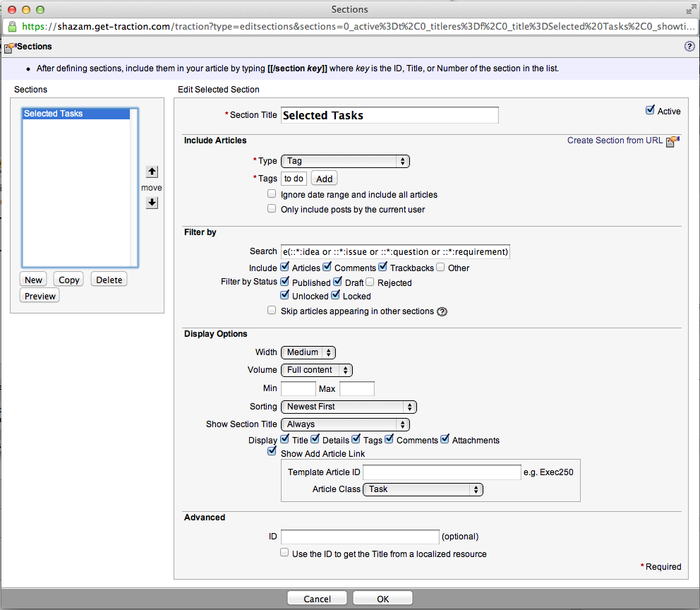Image resolution: width=700 pixels, height=610 pixels.
Task: Click the move down arrow icon
Action: tap(152, 203)
